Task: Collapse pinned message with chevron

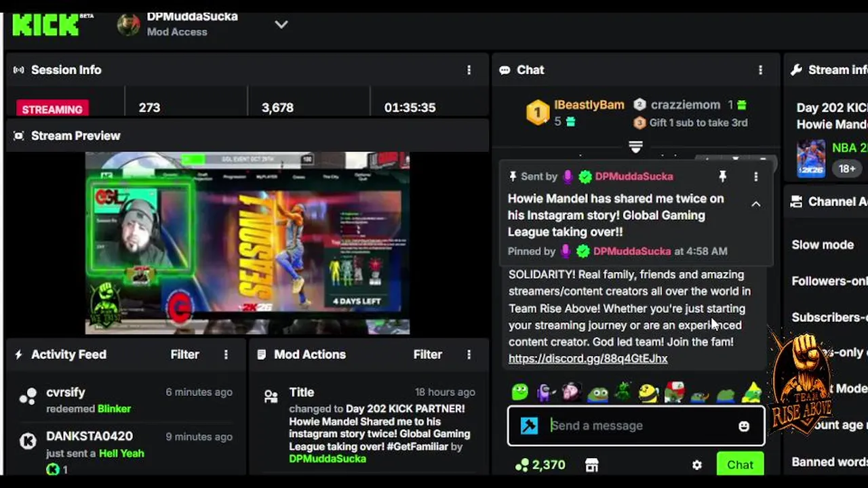Action: pos(756,204)
